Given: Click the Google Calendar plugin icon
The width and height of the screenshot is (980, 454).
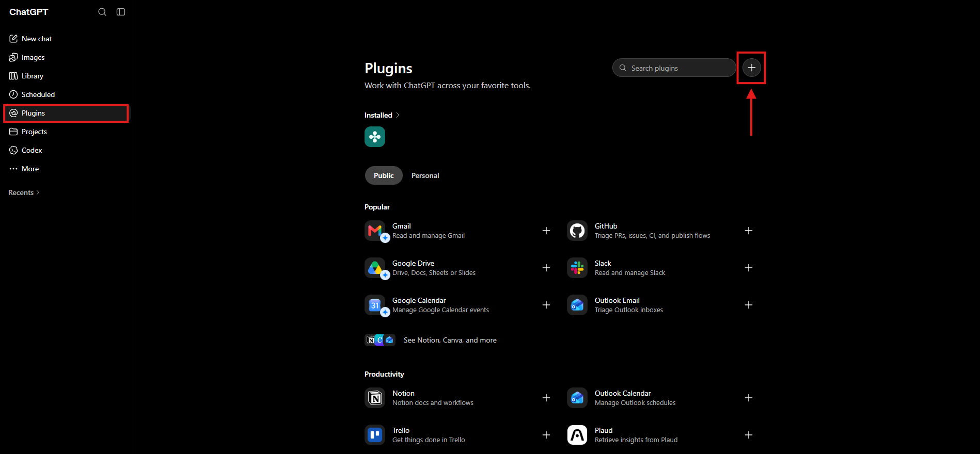Looking at the screenshot, I should [x=375, y=305].
